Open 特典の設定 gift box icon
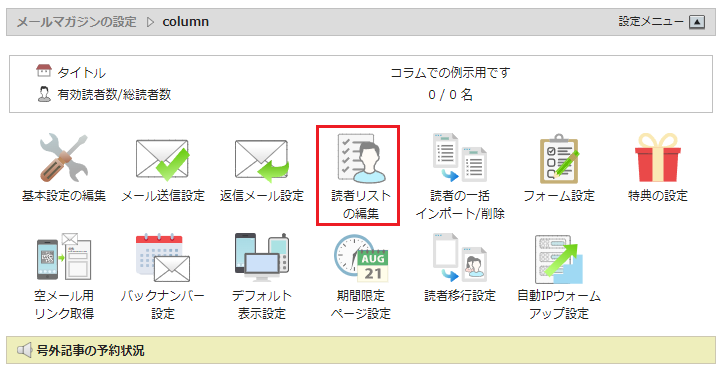This screenshot has width=723, height=370. 658,158
